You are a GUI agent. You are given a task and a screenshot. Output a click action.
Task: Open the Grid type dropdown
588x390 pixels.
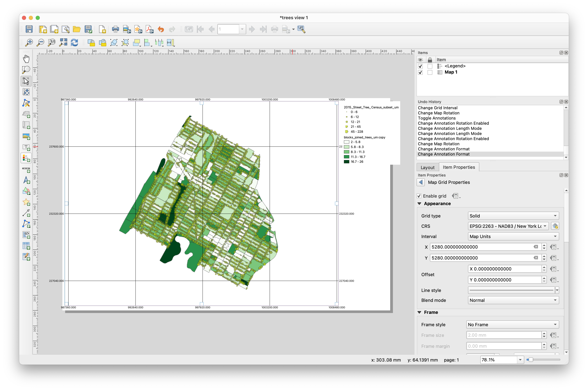[513, 216]
